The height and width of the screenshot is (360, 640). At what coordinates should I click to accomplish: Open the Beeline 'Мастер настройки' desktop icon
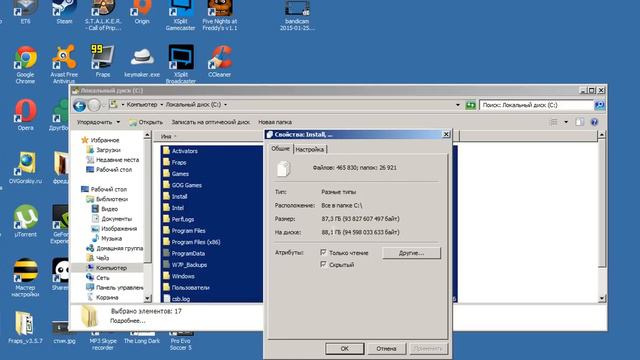click(x=25, y=278)
